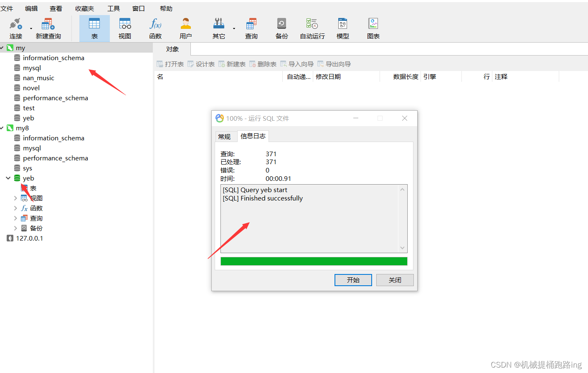Select test database
The height and width of the screenshot is (373, 588).
[29, 108]
